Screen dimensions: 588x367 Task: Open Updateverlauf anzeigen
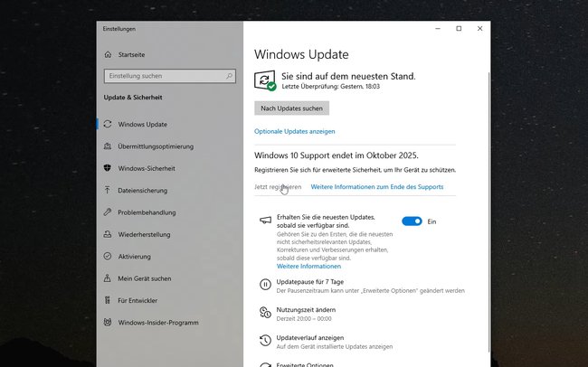click(310, 338)
